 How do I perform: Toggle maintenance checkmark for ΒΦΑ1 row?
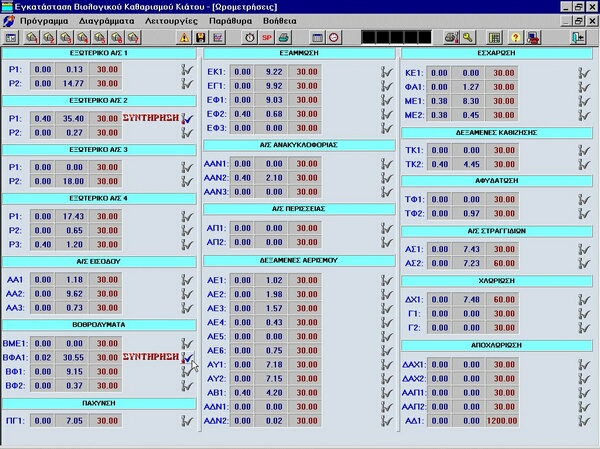coord(186,357)
